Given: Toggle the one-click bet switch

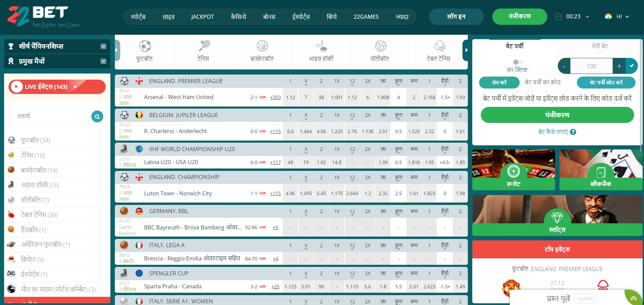Looking at the screenshot, I should [518, 62].
